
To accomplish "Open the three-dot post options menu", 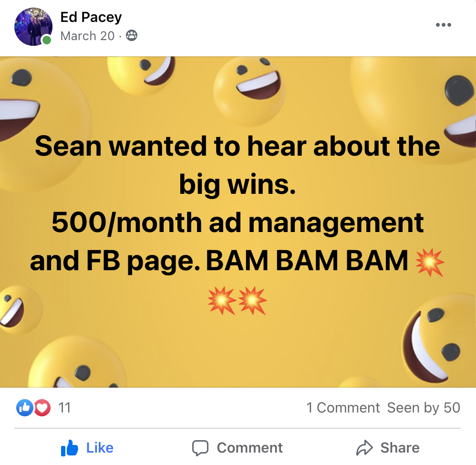I will pyautogui.click(x=443, y=25).
